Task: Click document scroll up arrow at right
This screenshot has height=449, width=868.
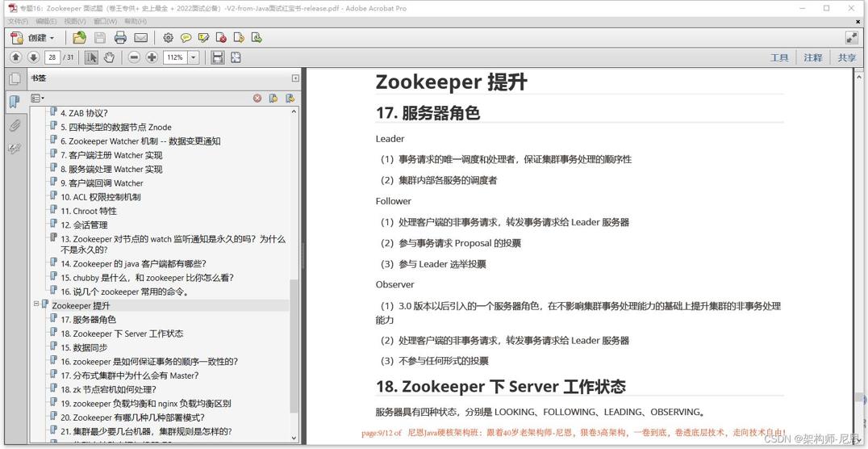Action: click(858, 75)
